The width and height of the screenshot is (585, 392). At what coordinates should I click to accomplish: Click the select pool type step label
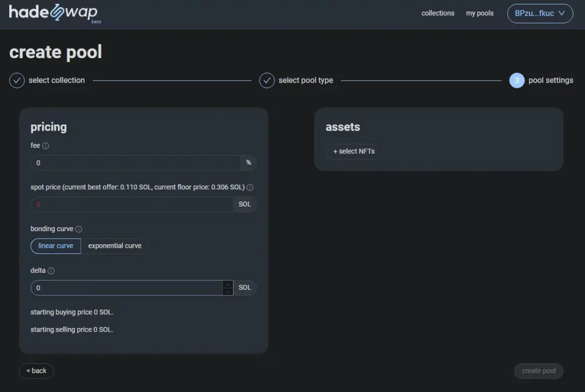click(x=306, y=80)
